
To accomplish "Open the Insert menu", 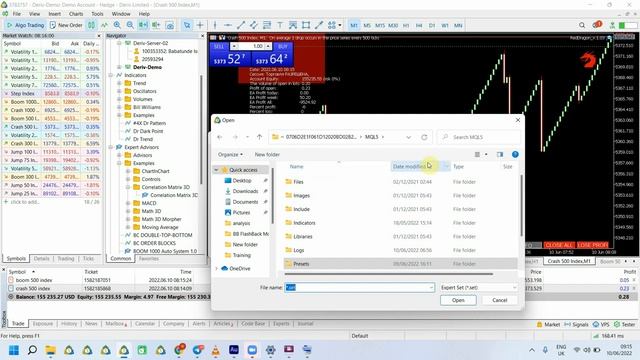I will [x=54, y=14].
